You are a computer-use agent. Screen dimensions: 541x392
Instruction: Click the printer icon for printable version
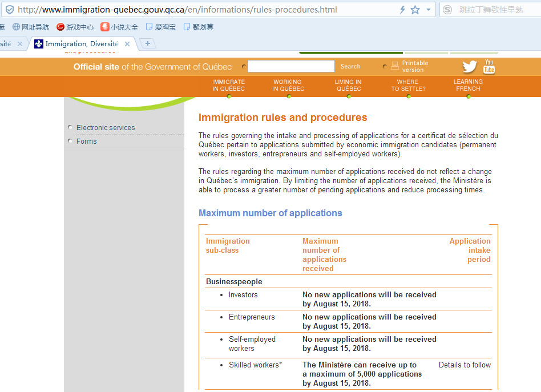pos(394,66)
